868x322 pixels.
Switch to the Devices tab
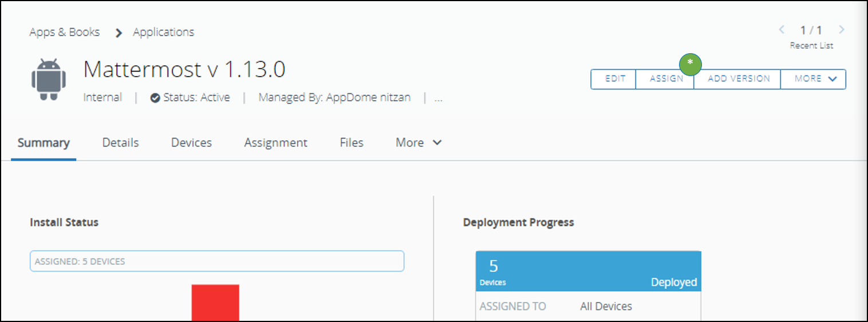click(x=191, y=142)
